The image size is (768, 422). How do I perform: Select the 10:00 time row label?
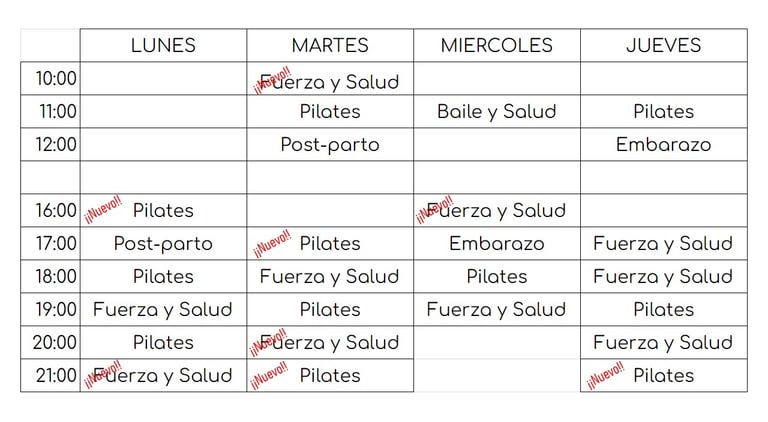point(55,78)
